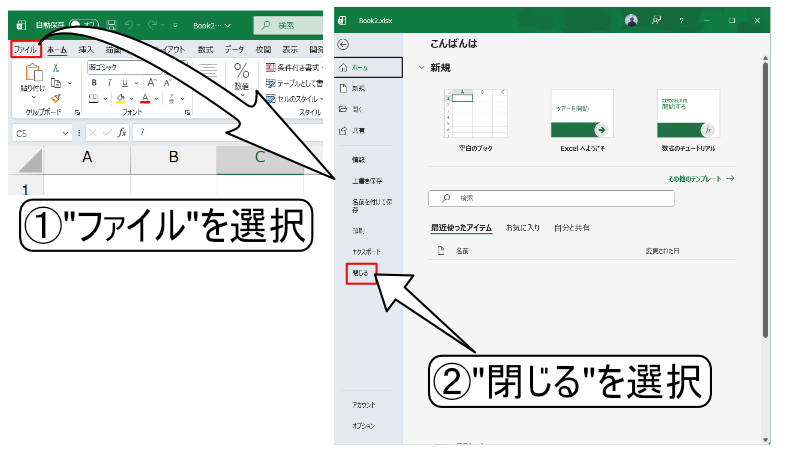Toggle the 自動保存 autosave switch
Viewport: 801px width, 451px height.
[83, 24]
